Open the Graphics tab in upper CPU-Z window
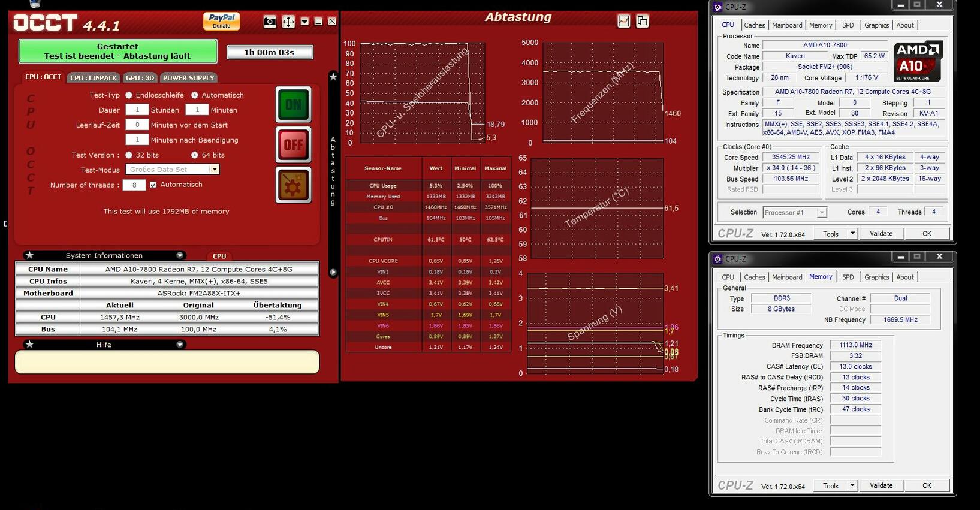The image size is (980, 510). pyautogui.click(x=876, y=25)
